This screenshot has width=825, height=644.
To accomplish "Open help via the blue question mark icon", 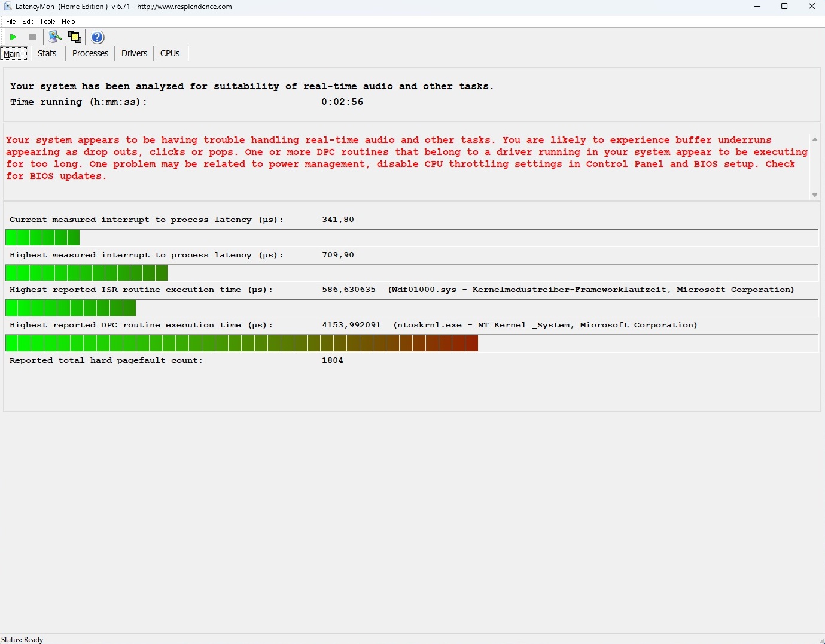I will (98, 37).
